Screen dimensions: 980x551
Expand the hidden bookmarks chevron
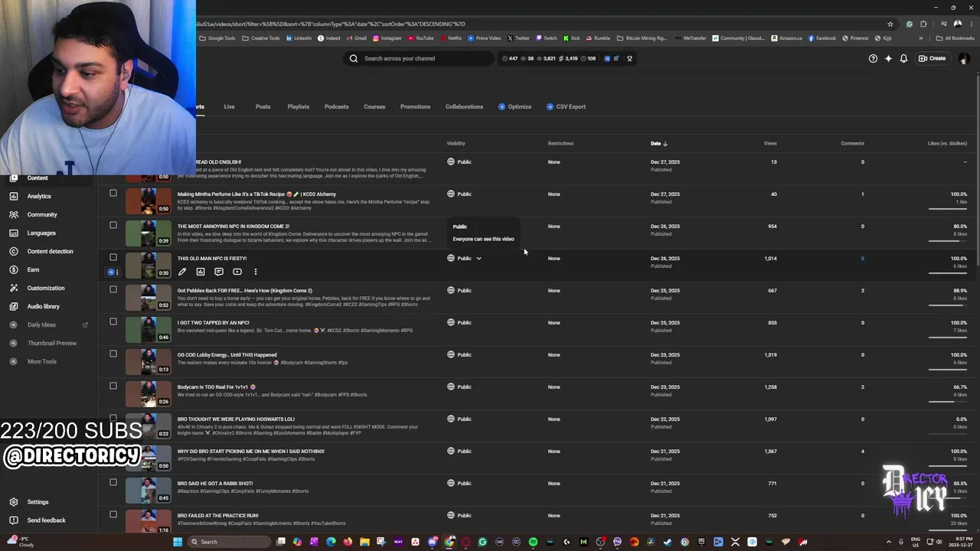[921, 38]
